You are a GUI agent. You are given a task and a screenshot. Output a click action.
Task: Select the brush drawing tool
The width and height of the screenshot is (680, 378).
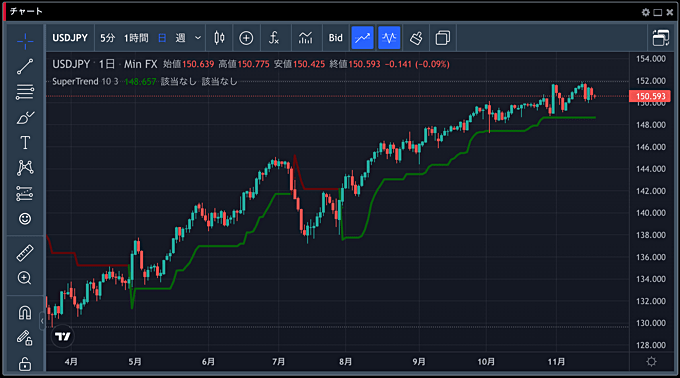tap(25, 117)
